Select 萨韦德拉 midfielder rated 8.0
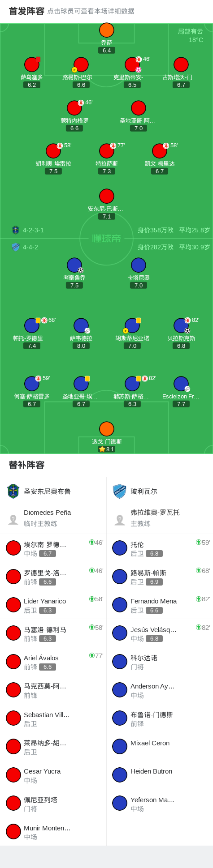This screenshot has height=868, width=213. (x=81, y=326)
